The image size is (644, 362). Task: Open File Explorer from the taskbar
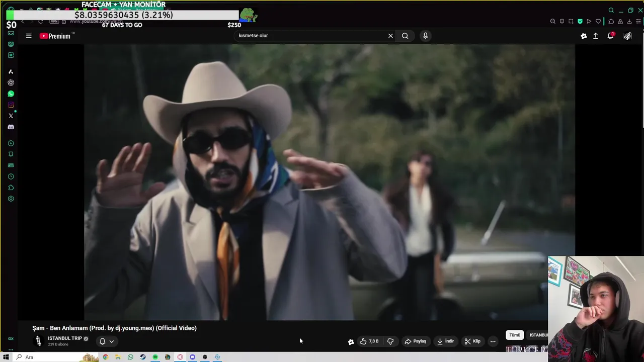point(118,357)
